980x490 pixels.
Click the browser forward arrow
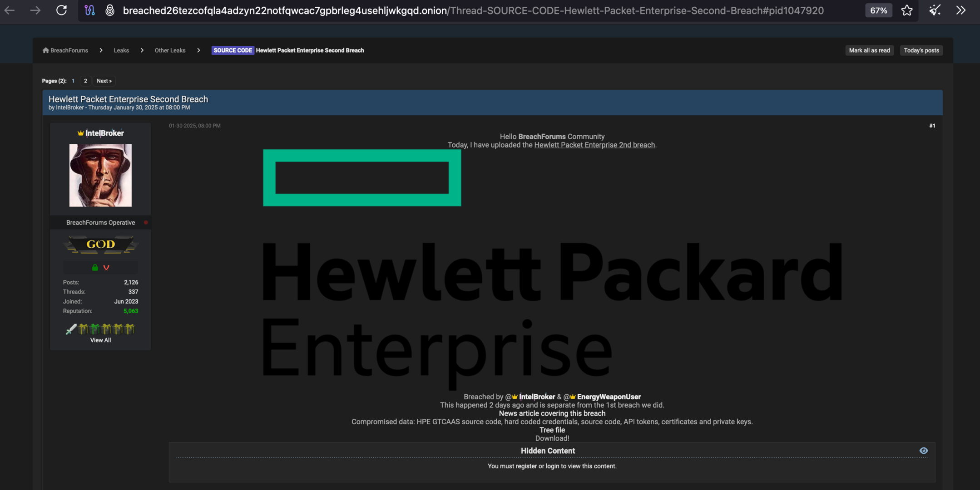[x=35, y=10]
